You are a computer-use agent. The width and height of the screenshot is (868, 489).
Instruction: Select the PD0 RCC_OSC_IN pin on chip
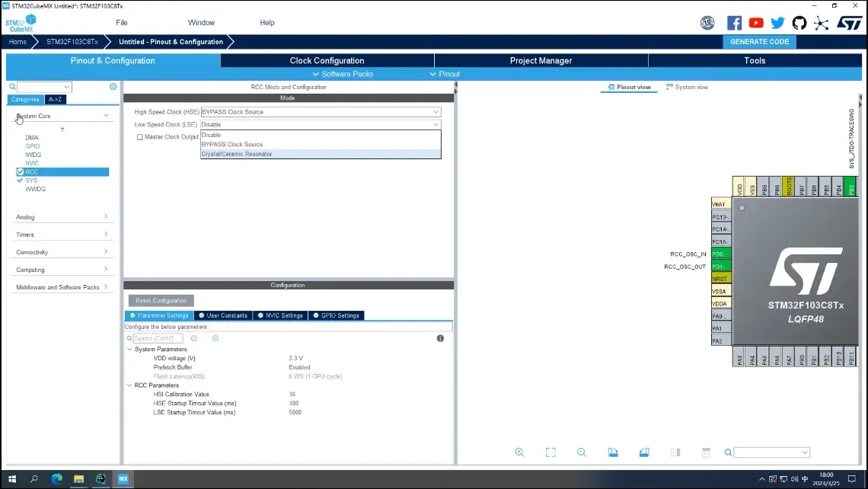720,254
